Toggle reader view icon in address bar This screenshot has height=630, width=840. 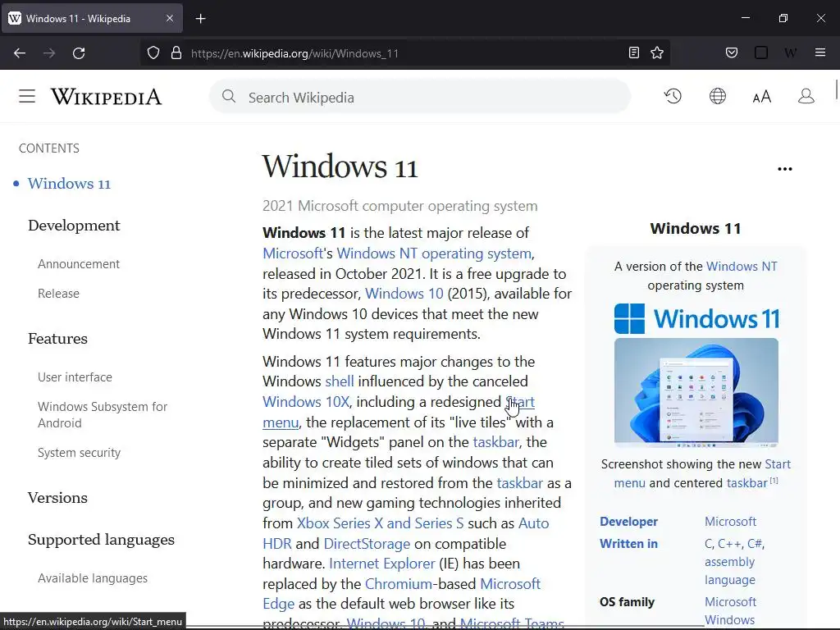634,52
